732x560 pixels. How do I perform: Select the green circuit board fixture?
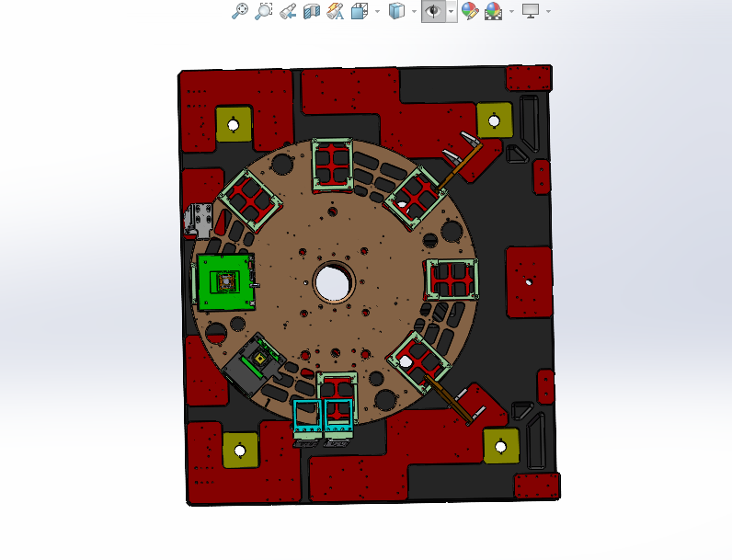coord(226,282)
